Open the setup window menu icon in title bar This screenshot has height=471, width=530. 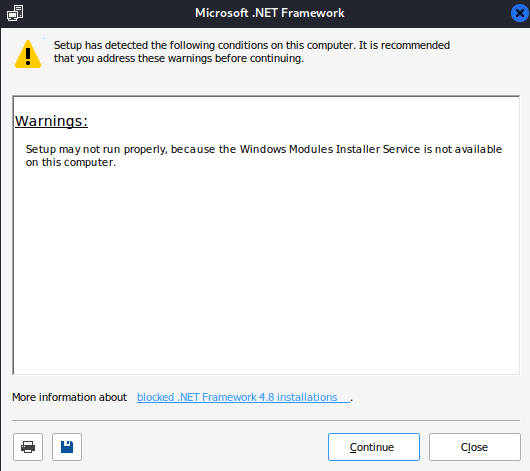coord(15,13)
